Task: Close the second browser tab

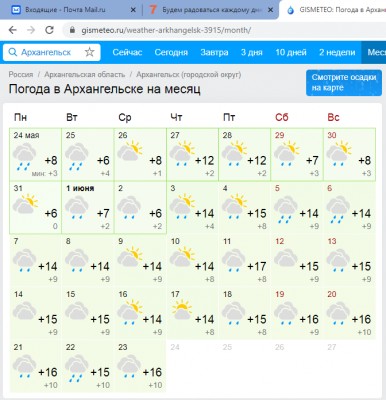Action: tap(271, 10)
